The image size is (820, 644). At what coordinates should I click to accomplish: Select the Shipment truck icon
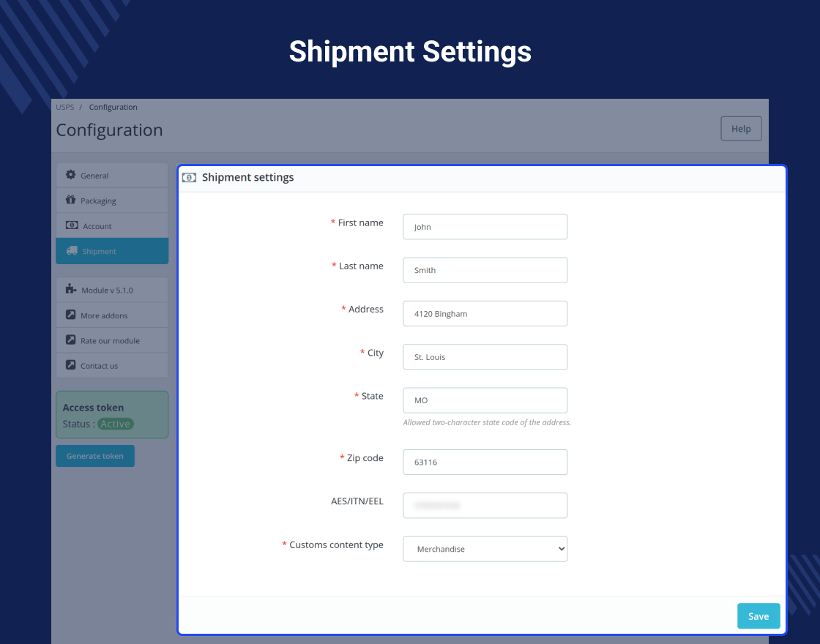tap(70, 251)
